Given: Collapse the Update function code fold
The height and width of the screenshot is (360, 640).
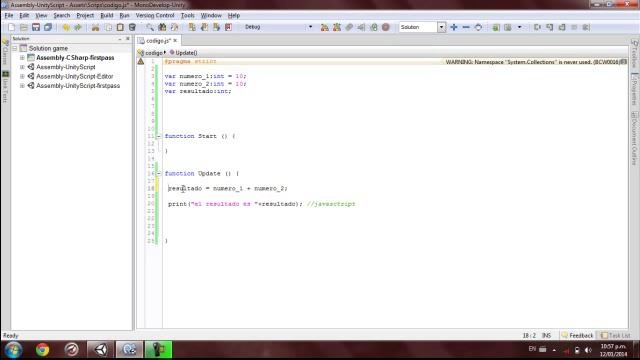Looking at the screenshot, I should click(x=158, y=173).
